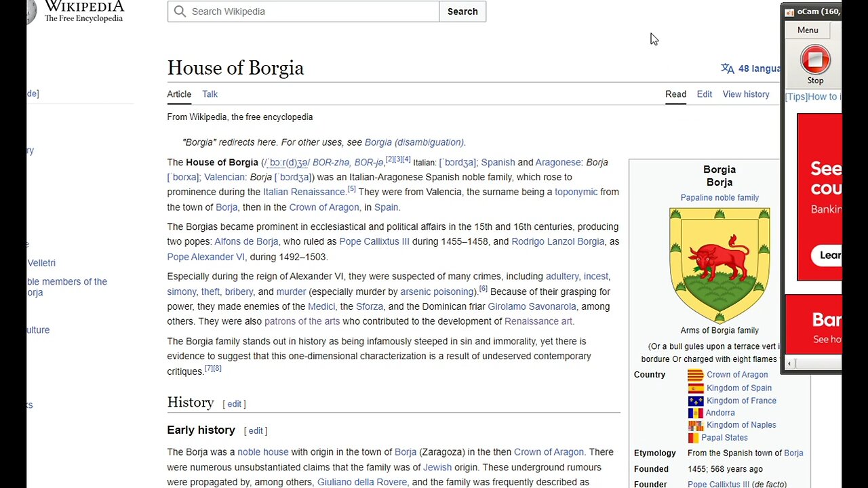Open the Pope Alexander VI link

coord(205,257)
